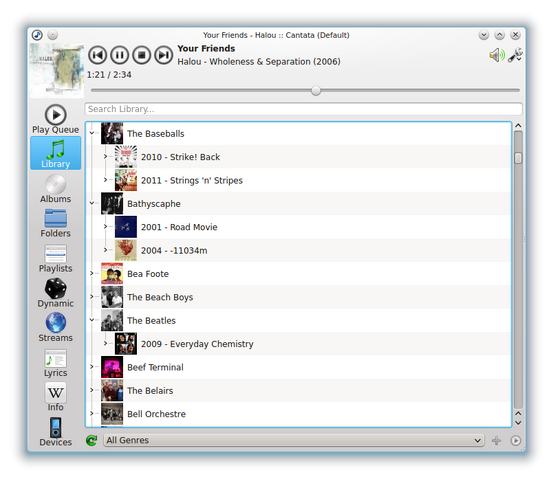Screen dimensions: 553x479
Task: Click the Halou album cover art
Action: point(56,71)
